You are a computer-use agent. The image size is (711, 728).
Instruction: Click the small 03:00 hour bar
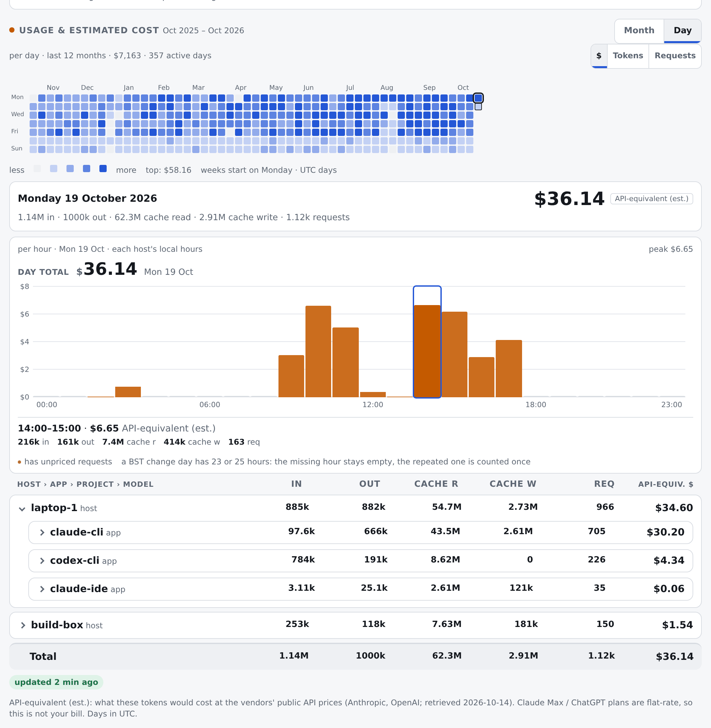pos(128,392)
